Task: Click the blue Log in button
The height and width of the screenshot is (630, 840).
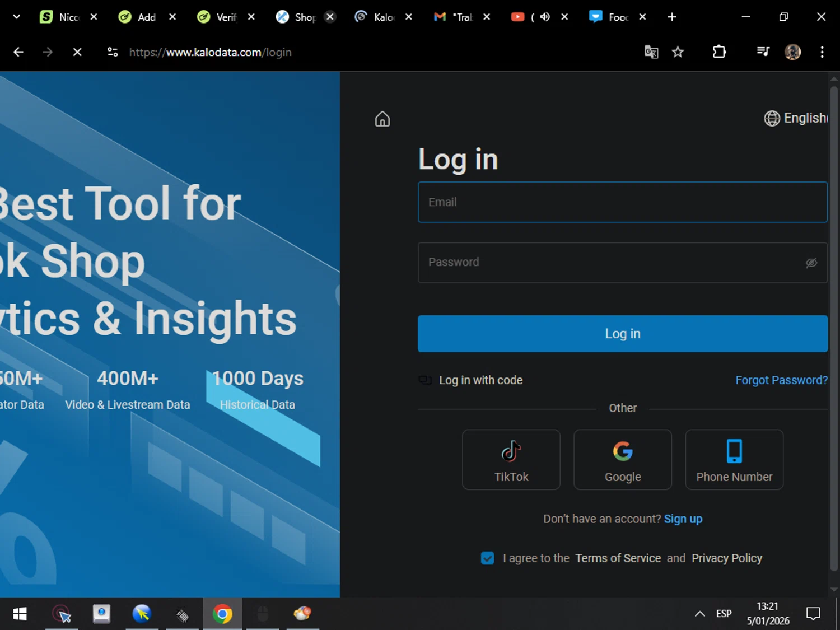Action: coord(622,334)
